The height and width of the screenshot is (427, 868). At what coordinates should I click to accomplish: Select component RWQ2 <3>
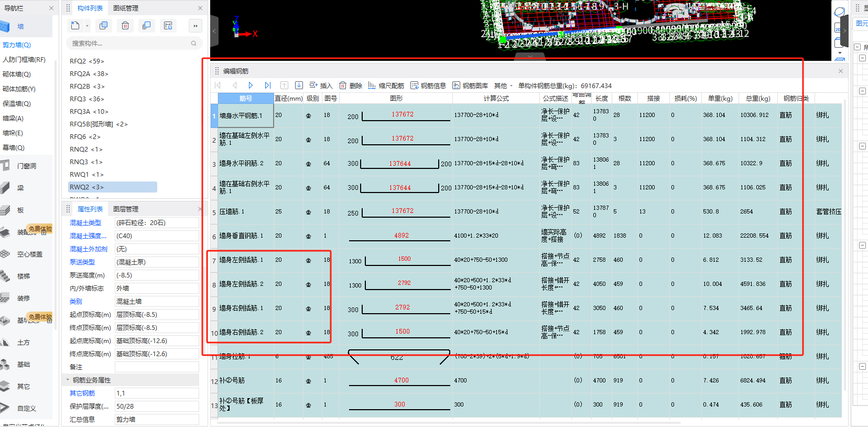(x=113, y=187)
